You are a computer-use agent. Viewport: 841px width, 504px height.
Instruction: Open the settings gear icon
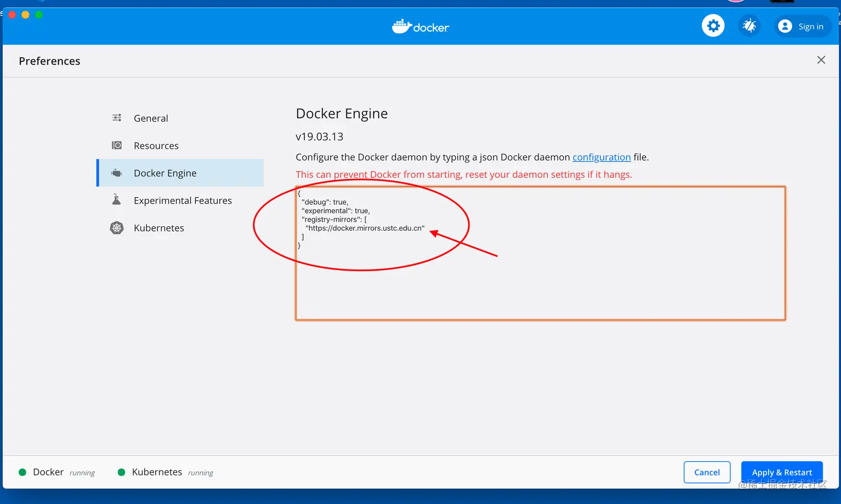point(713,26)
